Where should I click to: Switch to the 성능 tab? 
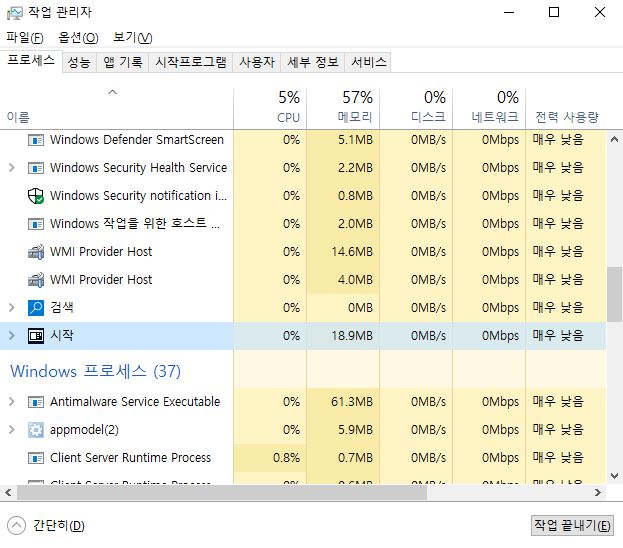pos(79,62)
